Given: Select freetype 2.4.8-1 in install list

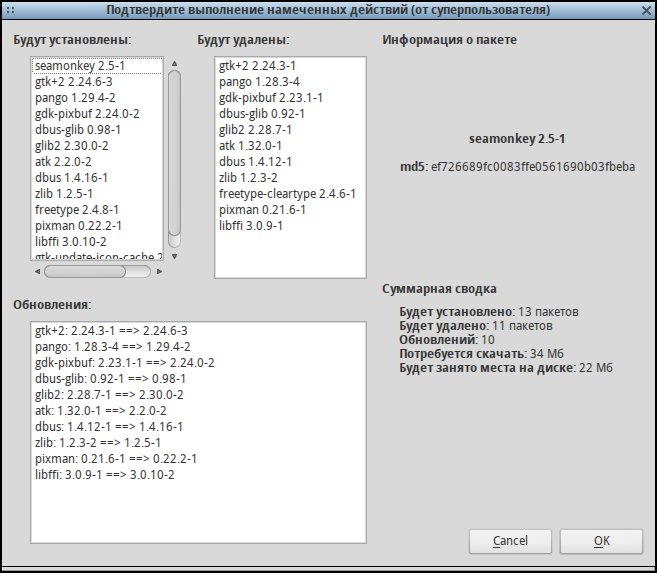Looking at the screenshot, I should 97,209.
